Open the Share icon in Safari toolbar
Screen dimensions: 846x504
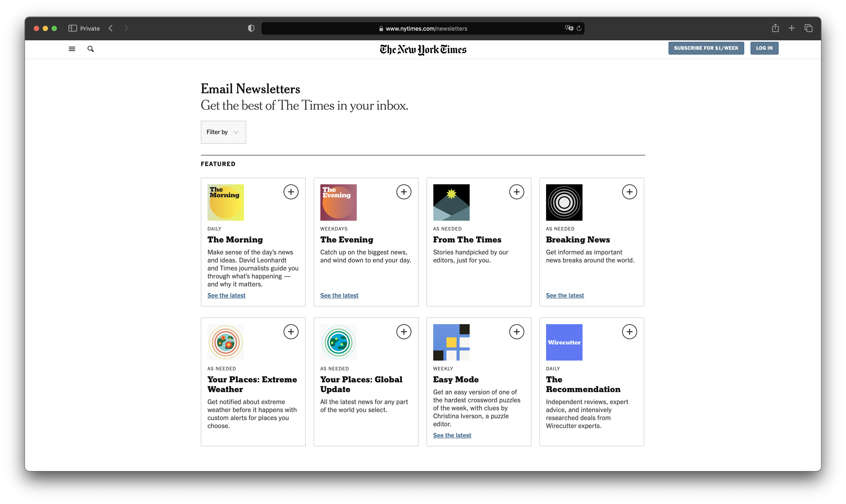(775, 28)
